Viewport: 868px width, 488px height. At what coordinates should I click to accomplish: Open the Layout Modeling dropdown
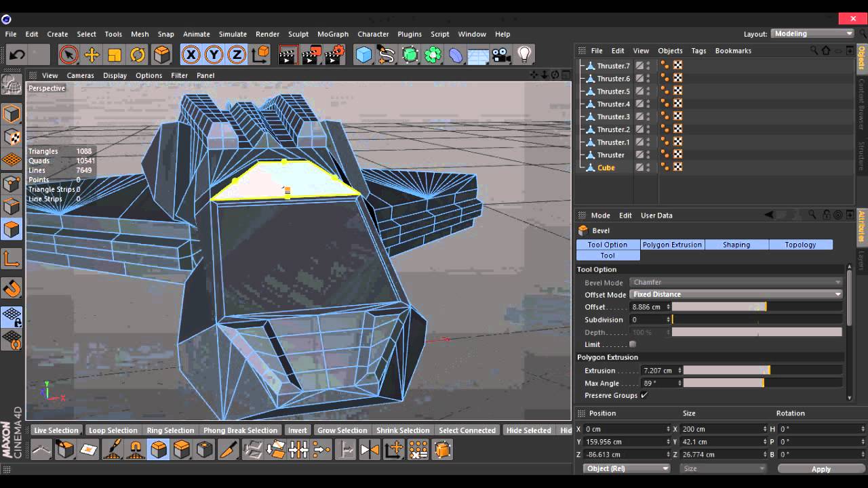812,34
